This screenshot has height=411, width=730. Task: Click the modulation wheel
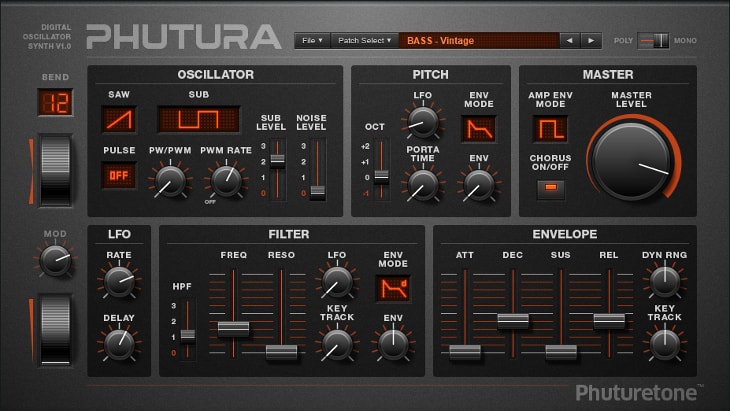[x=55, y=330]
